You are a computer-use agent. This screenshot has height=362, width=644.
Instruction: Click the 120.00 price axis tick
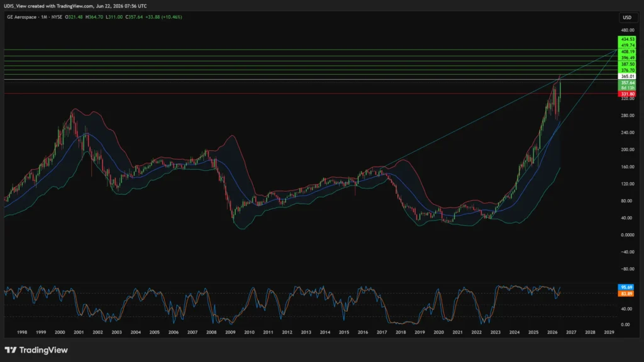(627, 184)
